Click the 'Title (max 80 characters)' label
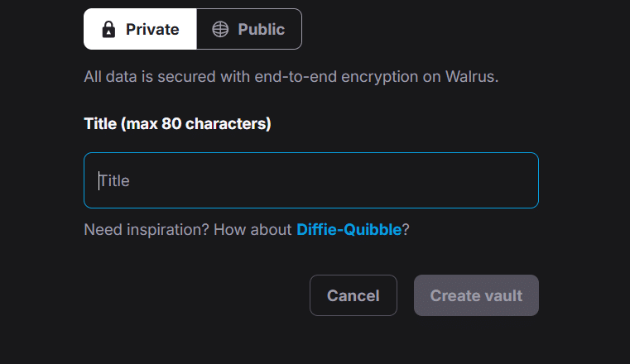630x364 pixels. (x=177, y=123)
